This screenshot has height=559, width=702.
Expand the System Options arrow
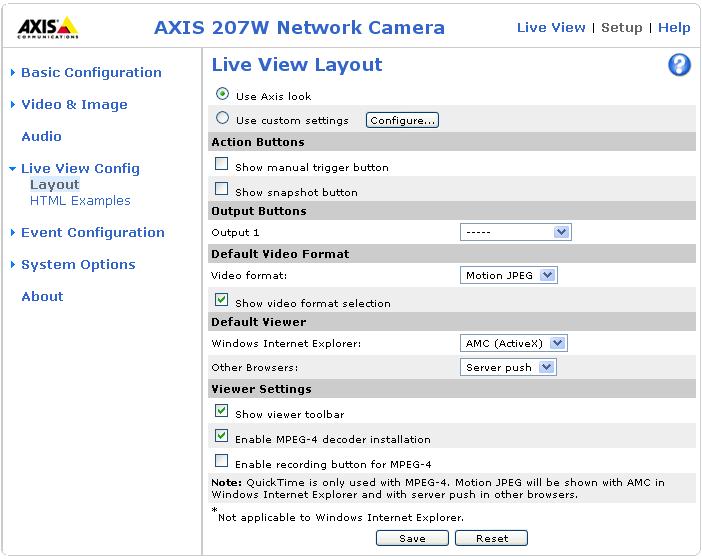(13, 265)
